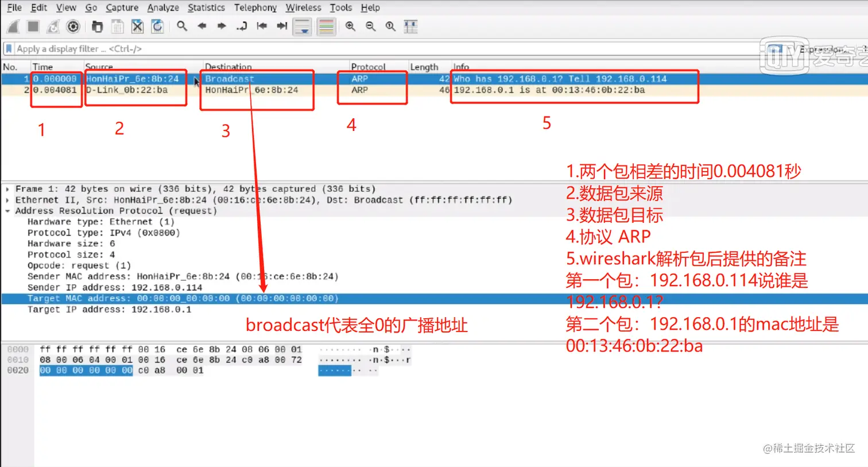The image size is (868, 467).
Task: Find a packet with magnifier icon
Action: (x=182, y=26)
